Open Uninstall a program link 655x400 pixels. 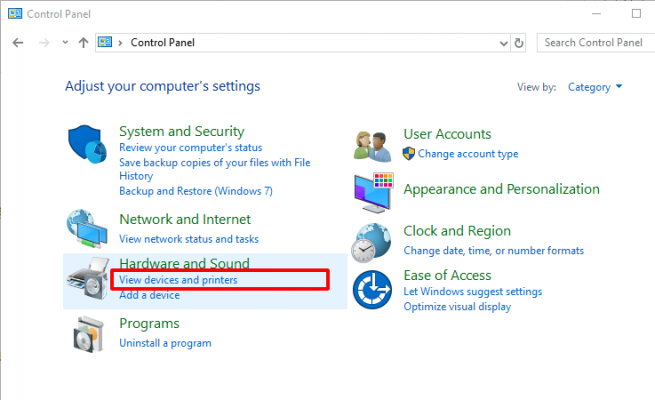coord(165,343)
